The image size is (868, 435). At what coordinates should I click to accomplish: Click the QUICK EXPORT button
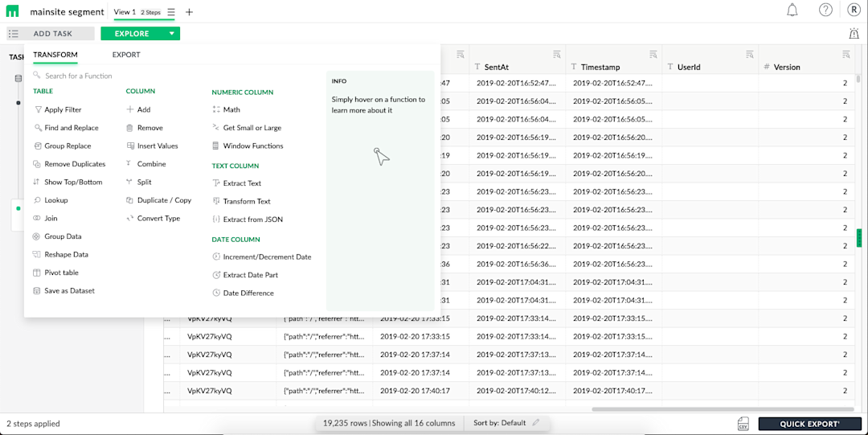[810, 424]
